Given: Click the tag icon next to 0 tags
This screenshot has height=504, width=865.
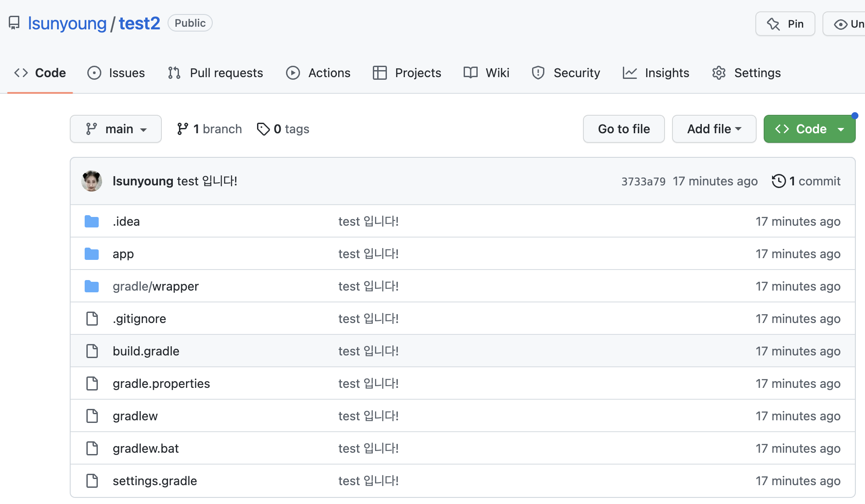Looking at the screenshot, I should coord(263,129).
